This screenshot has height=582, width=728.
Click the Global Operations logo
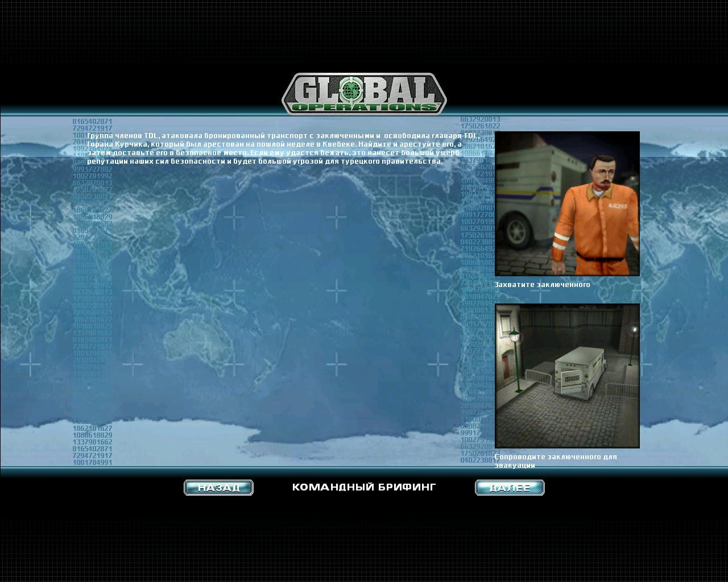tap(364, 93)
